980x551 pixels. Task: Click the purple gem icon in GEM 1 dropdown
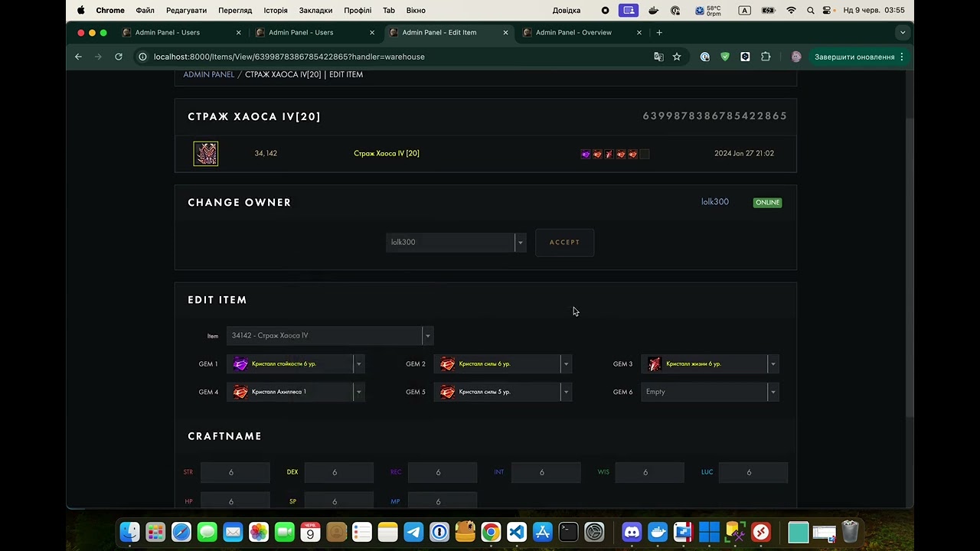[240, 364]
